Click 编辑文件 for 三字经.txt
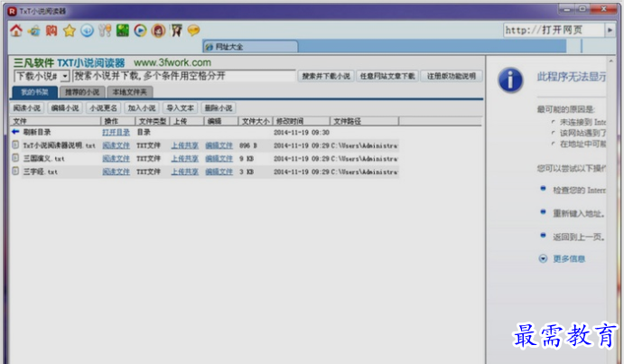624x364 pixels. [219, 172]
